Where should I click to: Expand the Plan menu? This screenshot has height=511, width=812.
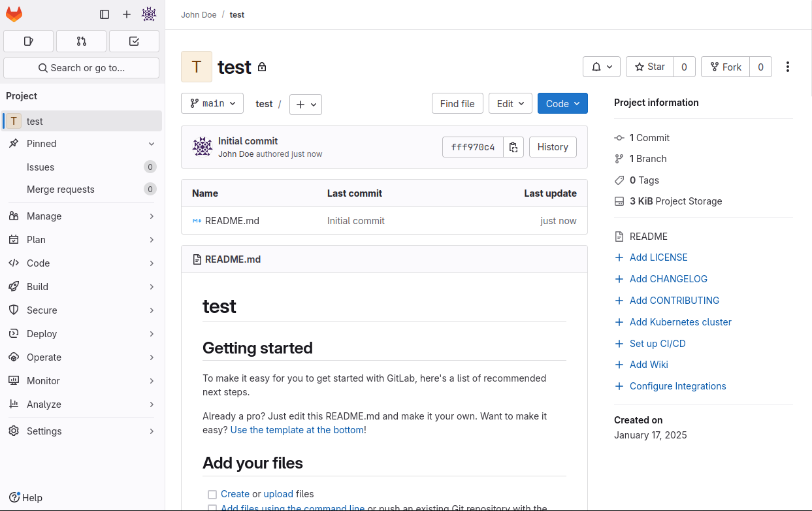pyautogui.click(x=82, y=240)
